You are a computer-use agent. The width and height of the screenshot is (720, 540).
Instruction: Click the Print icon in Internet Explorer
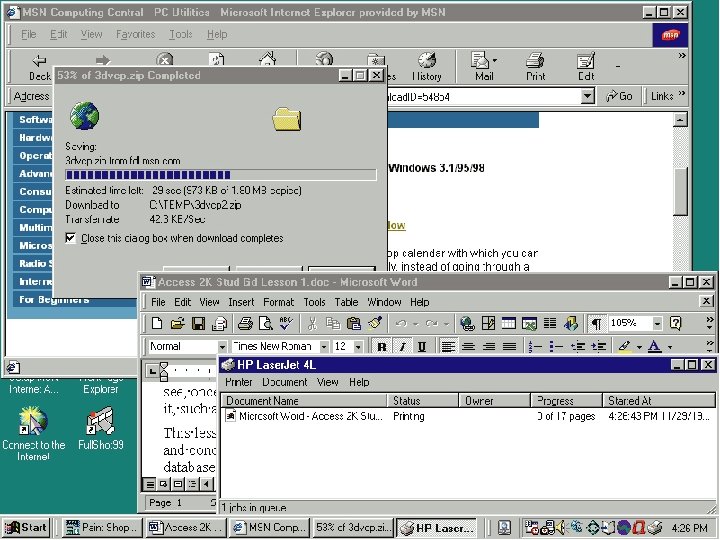point(535,67)
